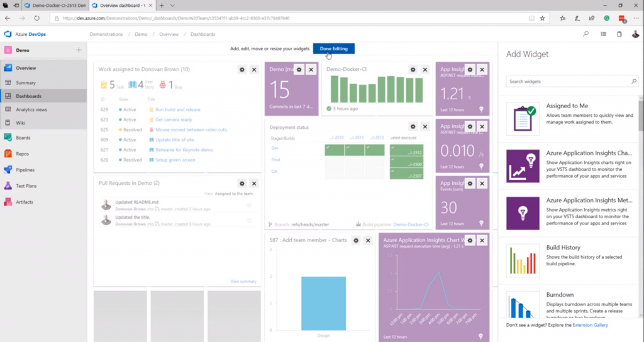Open gear on App Insights 0.010 /s widget
Screen dimensions: 644x342
pos(470,127)
